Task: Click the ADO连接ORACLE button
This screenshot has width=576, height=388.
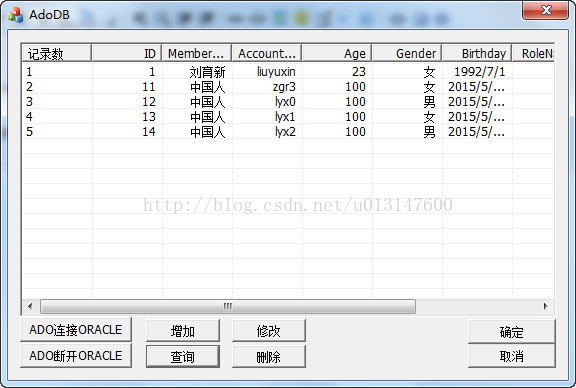Action: pyautogui.click(x=76, y=330)
